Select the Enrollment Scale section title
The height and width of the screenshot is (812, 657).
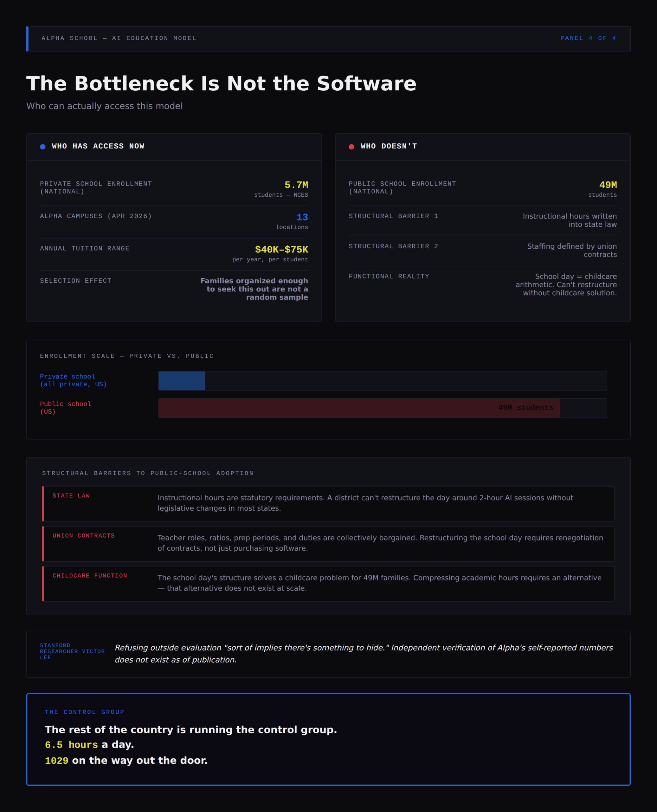tap(127, 356)
